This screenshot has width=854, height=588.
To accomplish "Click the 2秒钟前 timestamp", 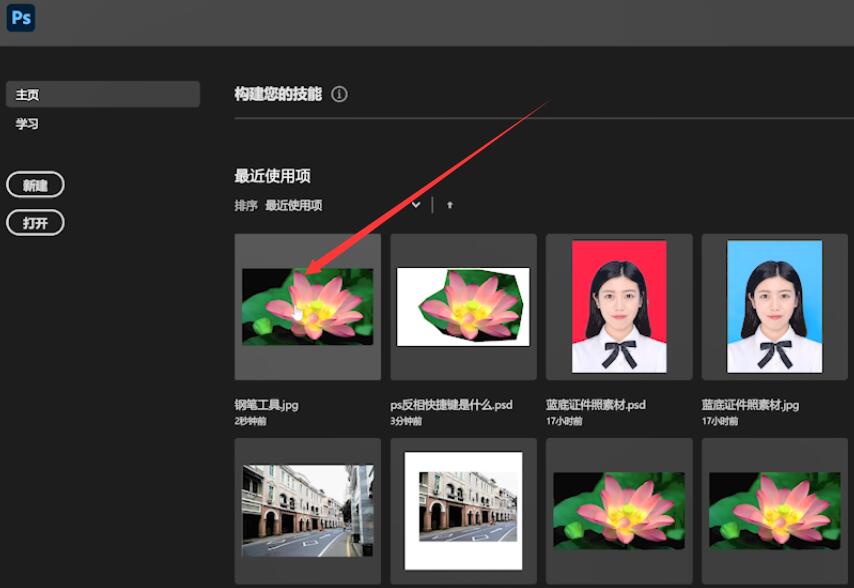I will pos(251,421).
